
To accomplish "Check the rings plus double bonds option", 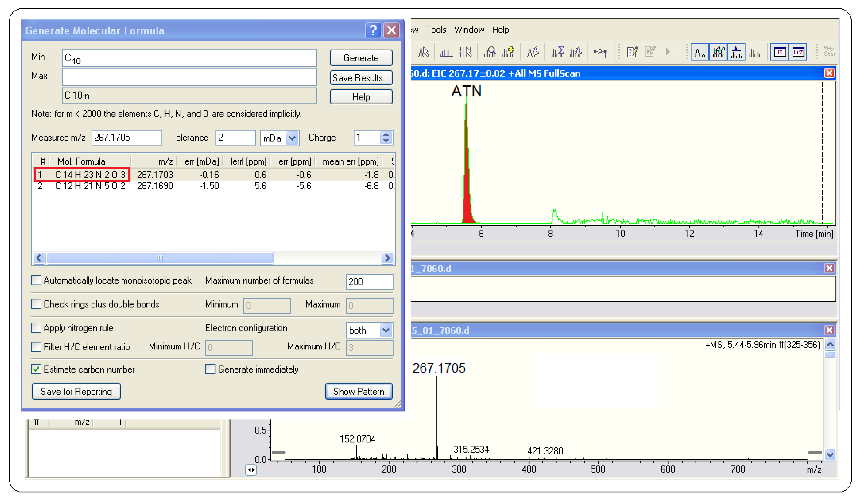I will tap(36, 304).
